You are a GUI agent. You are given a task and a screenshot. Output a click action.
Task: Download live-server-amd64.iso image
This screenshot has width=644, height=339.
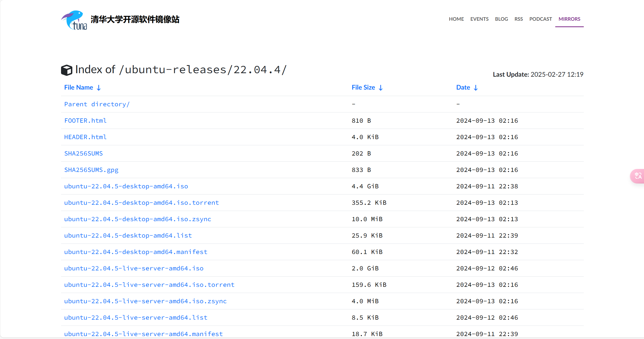tap(134, 269)
